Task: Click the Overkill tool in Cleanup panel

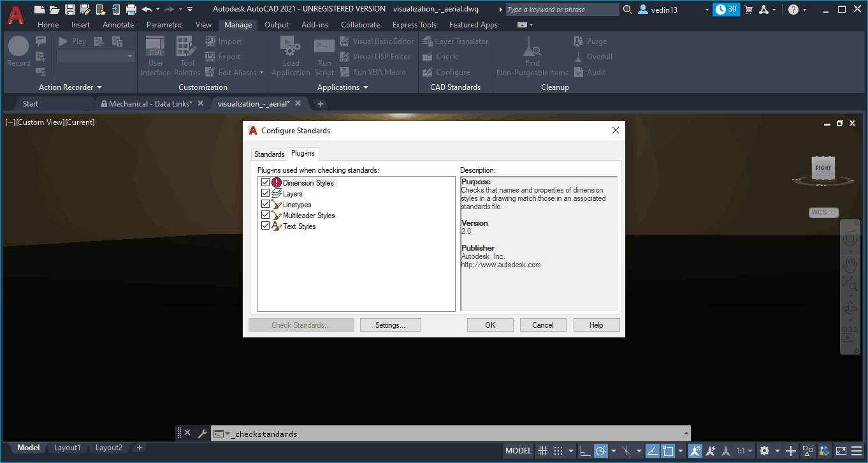Action: click(x=593, y=57)
